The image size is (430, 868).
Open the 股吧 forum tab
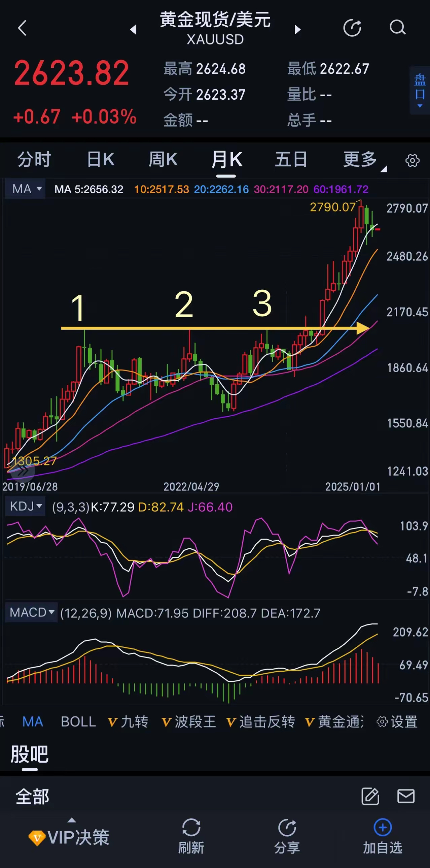30,754
